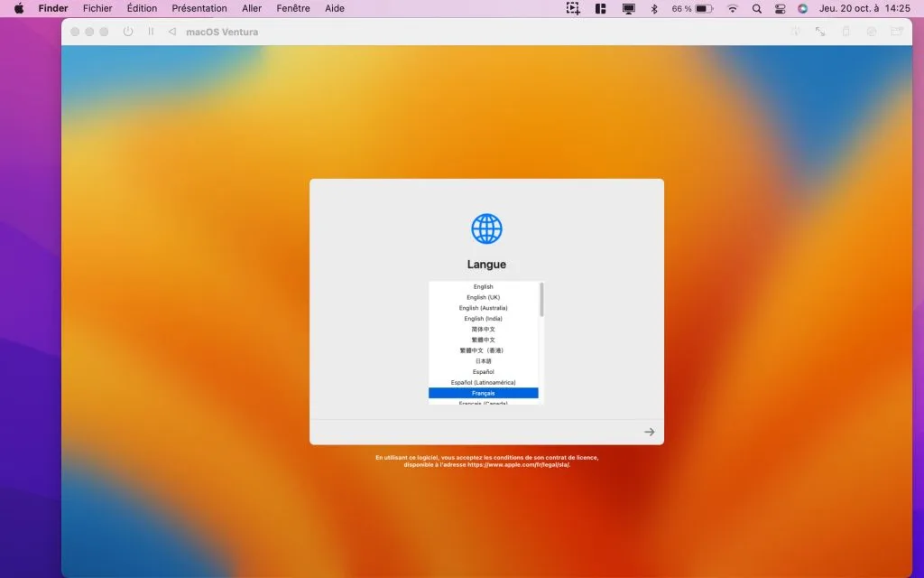Click the capture mouse cursor icon
This screenshot has width=924, height=578.
796,32
